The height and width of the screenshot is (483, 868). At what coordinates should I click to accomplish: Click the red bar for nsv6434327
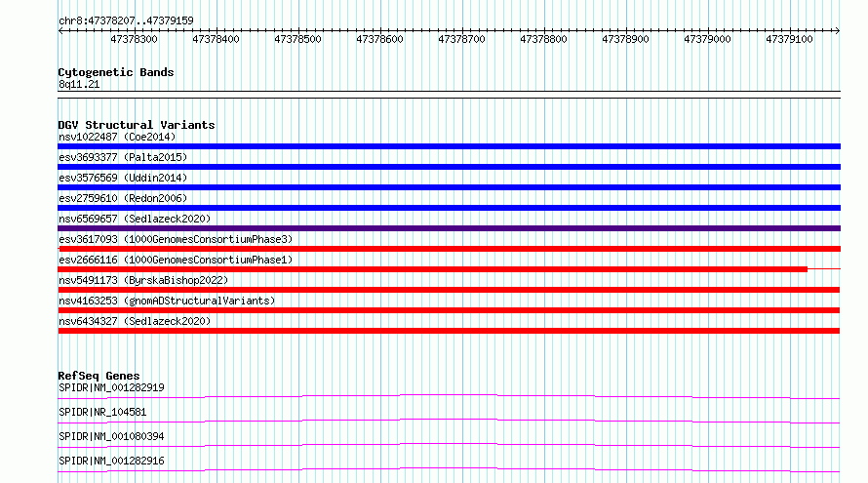pyautogui.click(x=449, y=331)
